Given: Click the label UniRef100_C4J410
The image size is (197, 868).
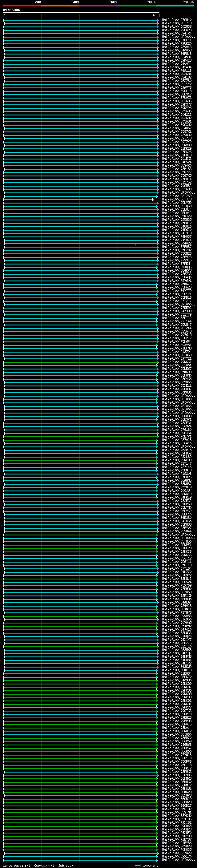Looking at the screenshot, I should [177, 629].
